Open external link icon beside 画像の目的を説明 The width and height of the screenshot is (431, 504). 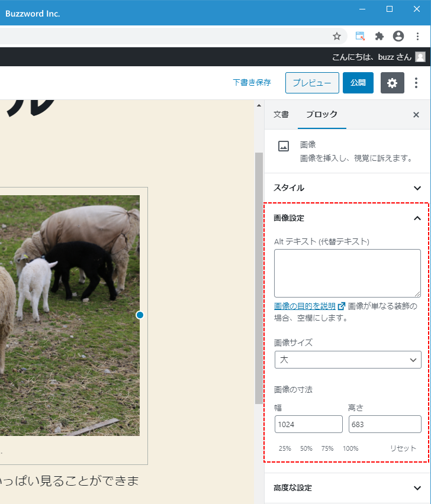[341, 306]
